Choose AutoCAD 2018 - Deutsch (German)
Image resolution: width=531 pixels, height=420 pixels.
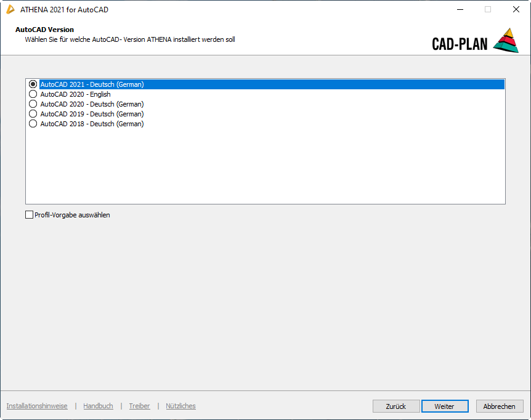point(33,124)
